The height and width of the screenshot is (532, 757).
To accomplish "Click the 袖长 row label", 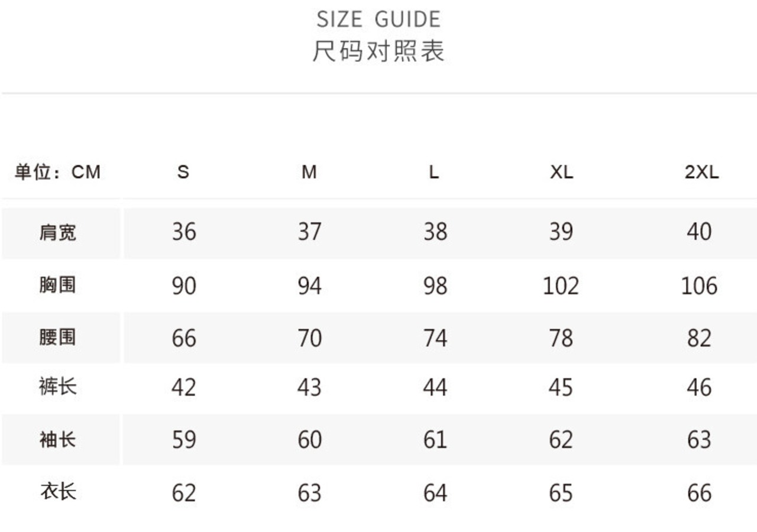I will [58, 439].
